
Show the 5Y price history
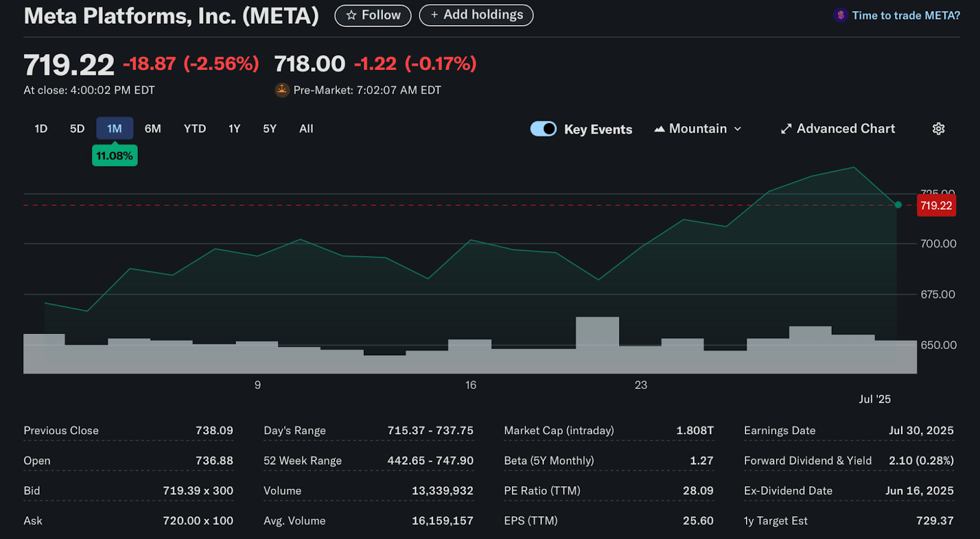point(270,129)
